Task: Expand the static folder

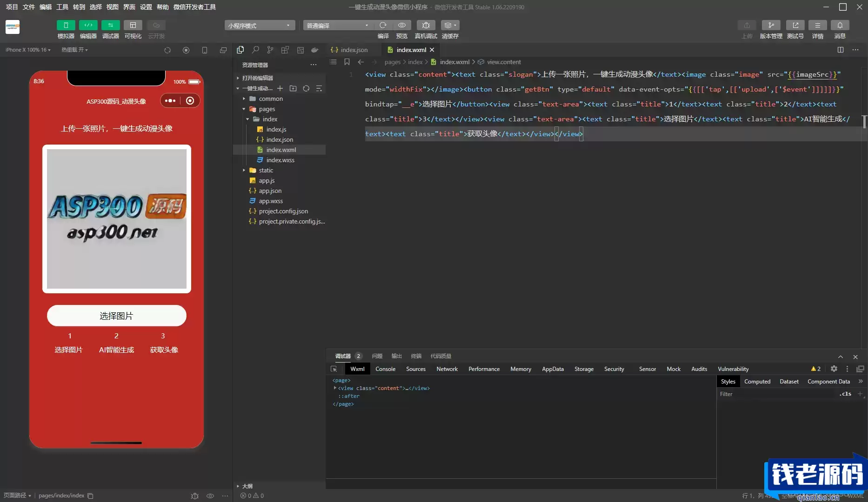Action: tap(244, 170)
